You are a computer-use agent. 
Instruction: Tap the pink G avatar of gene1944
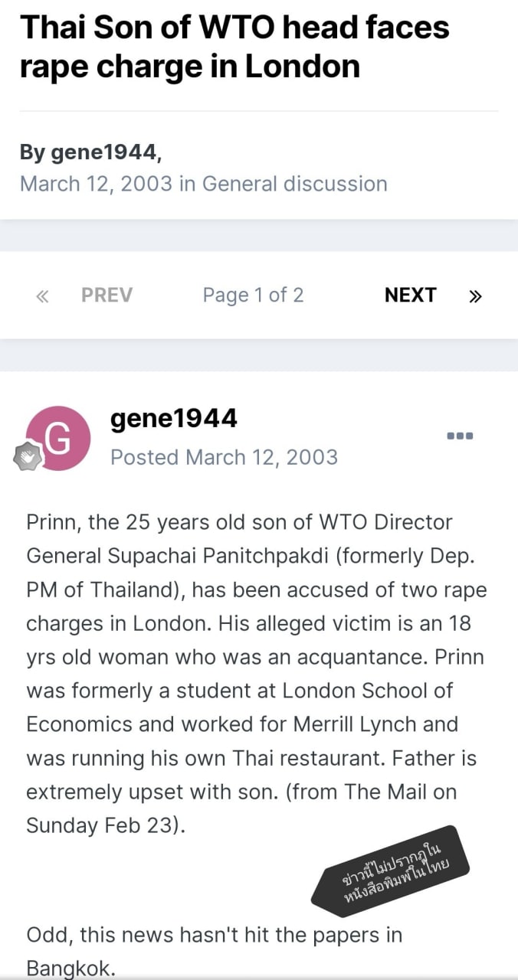click(58, 438)
